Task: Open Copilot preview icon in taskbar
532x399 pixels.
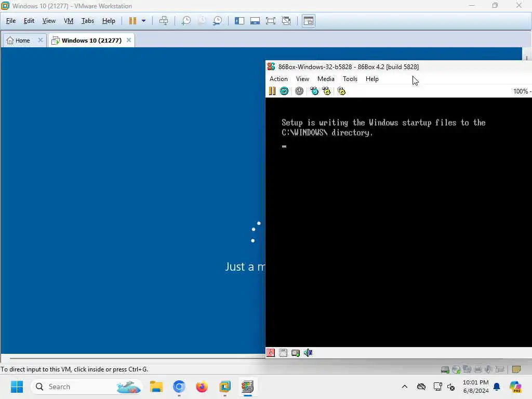Action: [515, 387]
